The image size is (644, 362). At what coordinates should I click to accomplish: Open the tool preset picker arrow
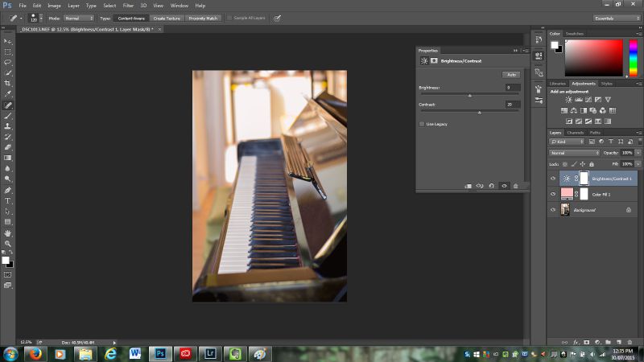(21, 18)
